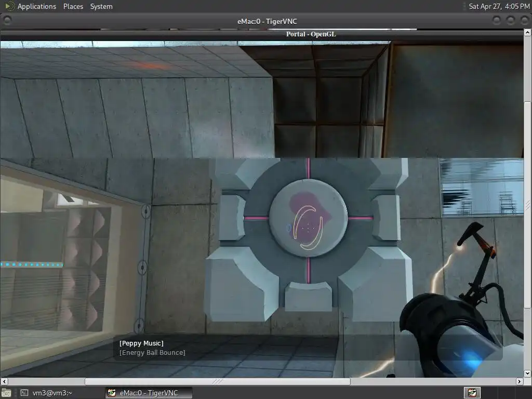
Task: Click the horizontal scrollbar right arrow
Action: (x=519, y=381)
